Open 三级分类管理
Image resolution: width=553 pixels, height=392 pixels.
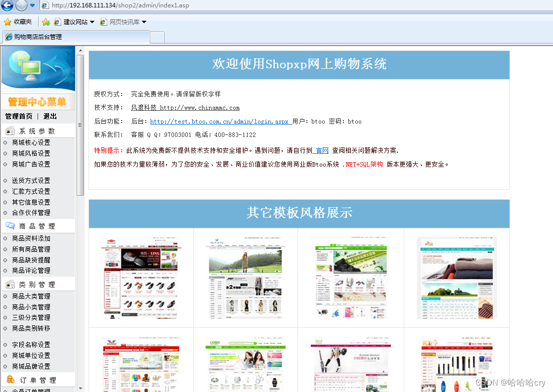pyautogui.click(x=31, y=317)
